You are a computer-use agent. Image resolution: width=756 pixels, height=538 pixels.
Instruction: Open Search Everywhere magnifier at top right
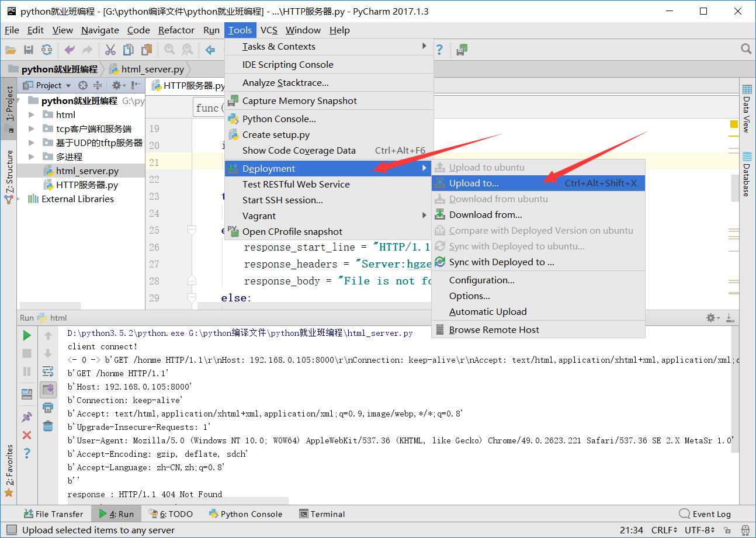746,49
